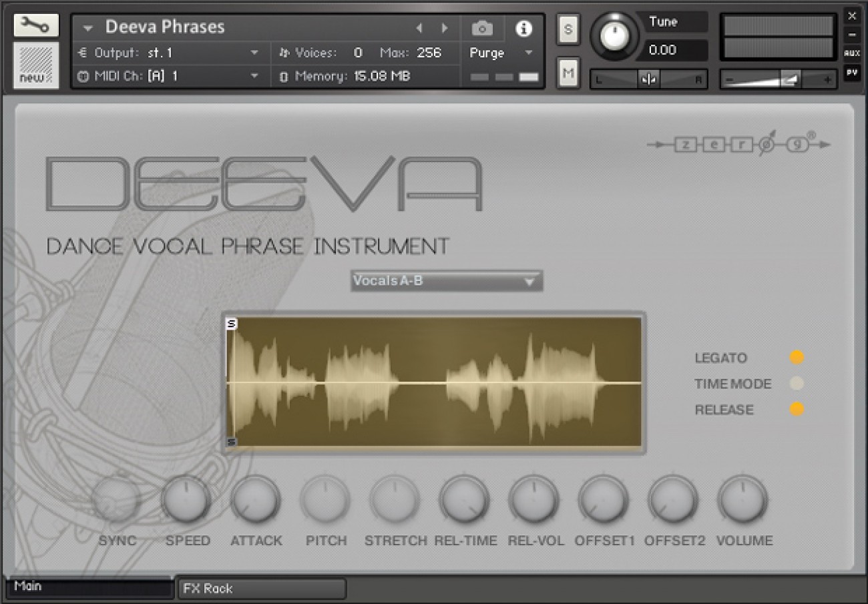Open snapshots via the camera icon
This screenshot has width=868, height=604.
click(481, 29)
